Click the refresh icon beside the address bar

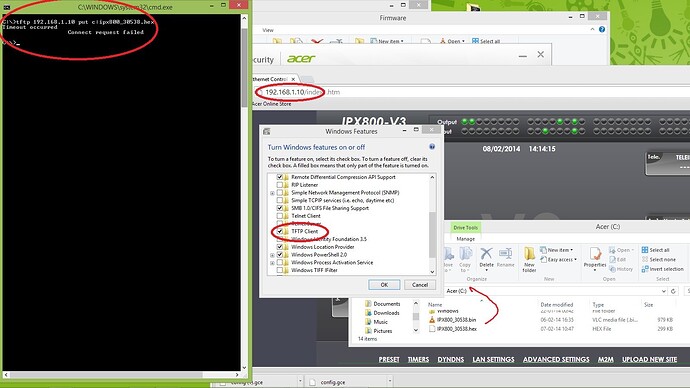673,291
